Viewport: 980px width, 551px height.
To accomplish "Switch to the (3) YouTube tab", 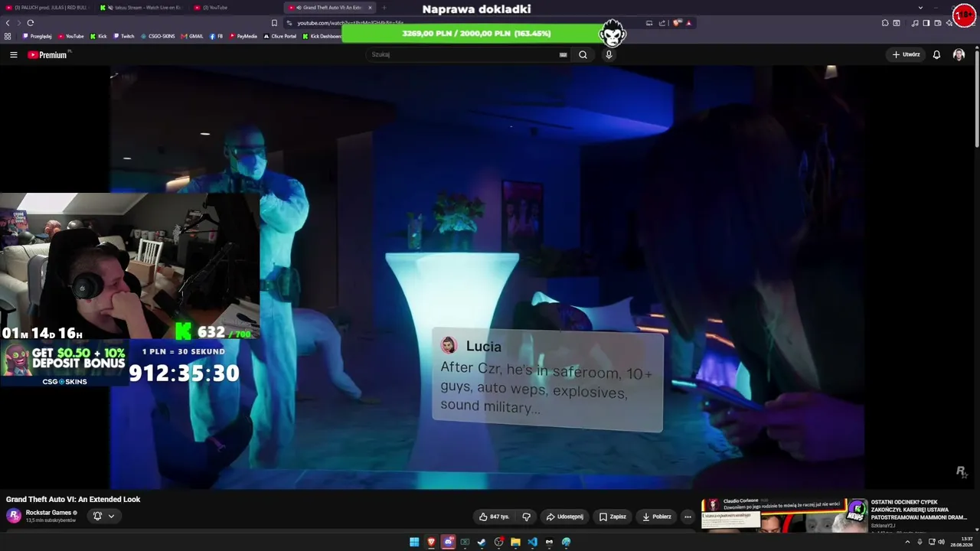I will (x=235, y=8).
